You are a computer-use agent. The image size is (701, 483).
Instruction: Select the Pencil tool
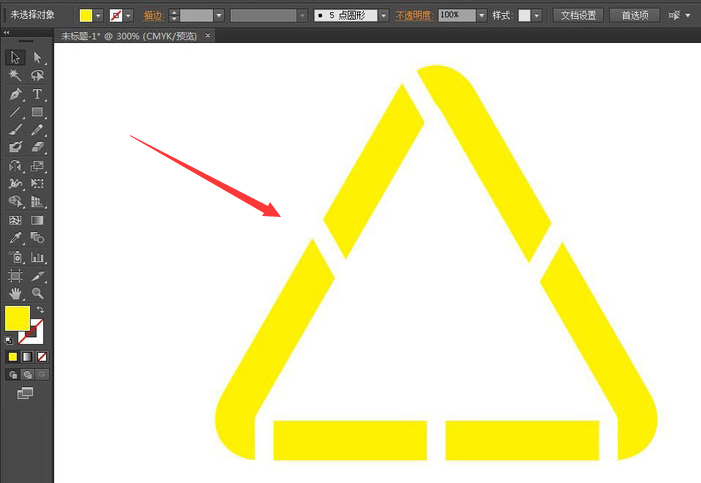[37, 130]
